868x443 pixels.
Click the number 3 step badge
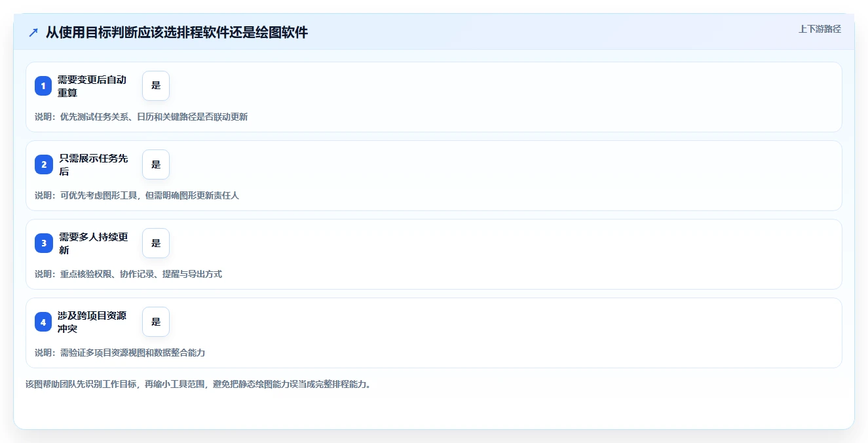(x=43, y=243)
